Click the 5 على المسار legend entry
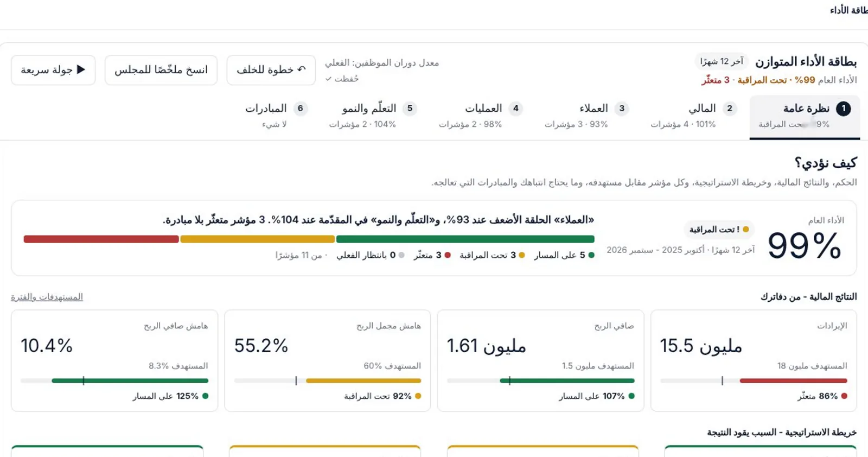This screenshot has height=457, width=868. coord(564,255)
